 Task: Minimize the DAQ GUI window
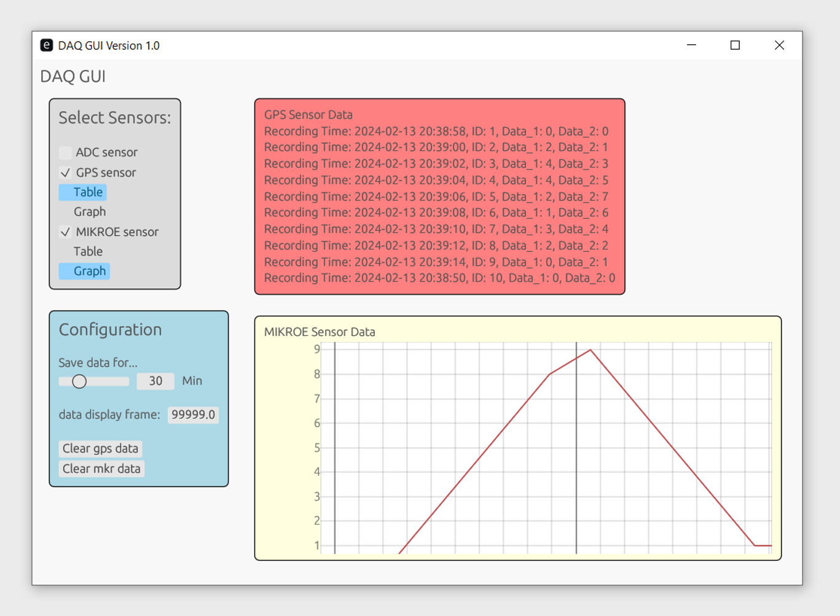tap(691, 45)
